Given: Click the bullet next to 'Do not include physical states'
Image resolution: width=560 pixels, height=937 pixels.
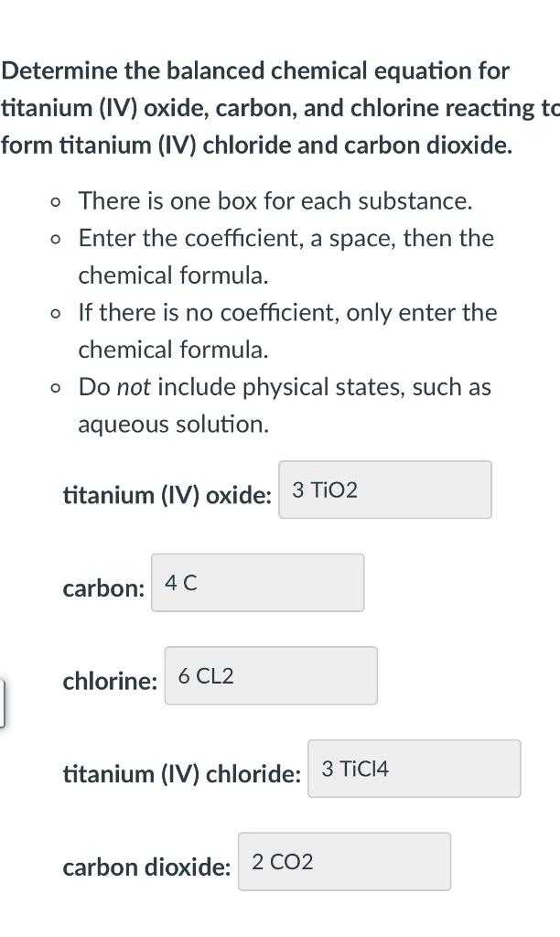Looking at the screenshot, I should (x=55, y=387).
